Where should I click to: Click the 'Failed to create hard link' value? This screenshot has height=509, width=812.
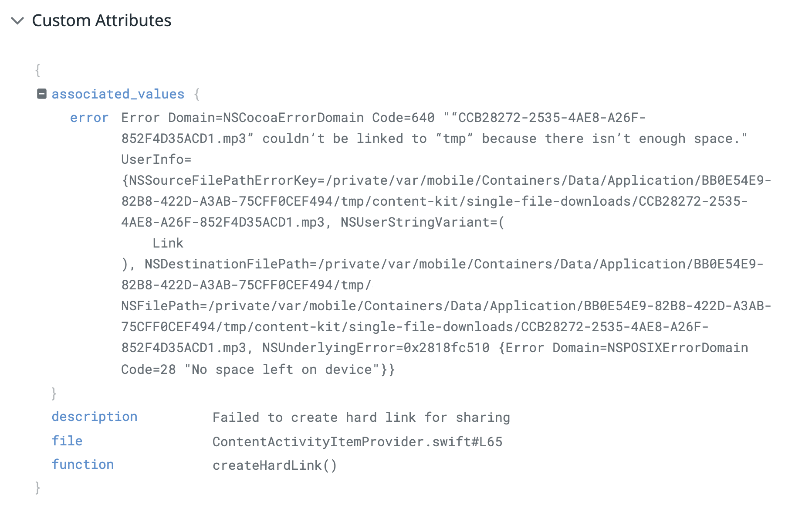tap(361, 417)
